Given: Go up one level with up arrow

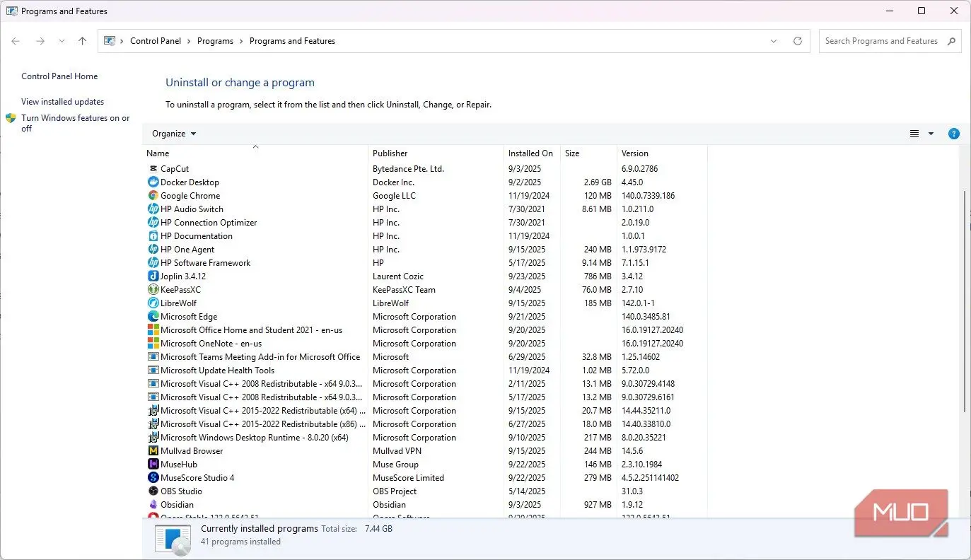Looking at the screenshot, I should click(x=82, y=41).
